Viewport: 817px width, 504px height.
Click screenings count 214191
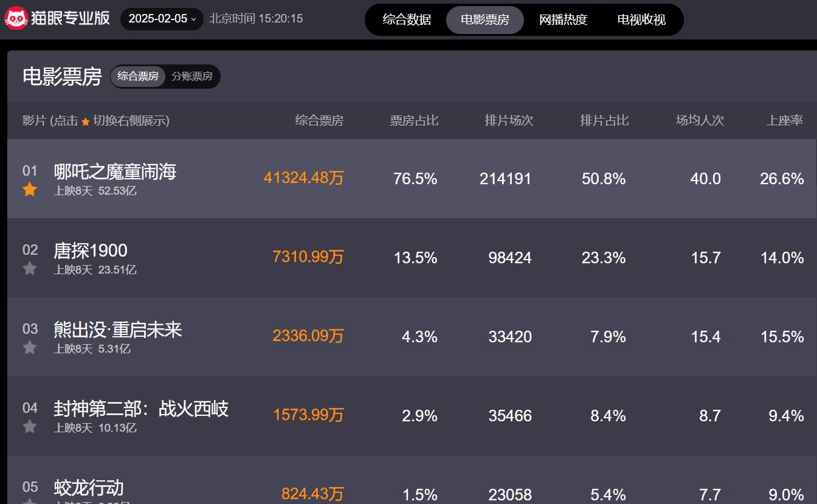click(505, 179)
